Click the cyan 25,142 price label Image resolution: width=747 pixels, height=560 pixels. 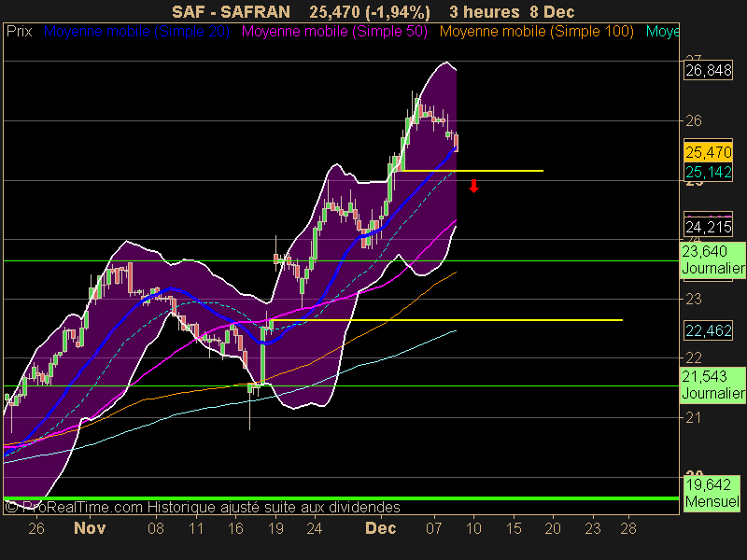(x=709, y=172)
